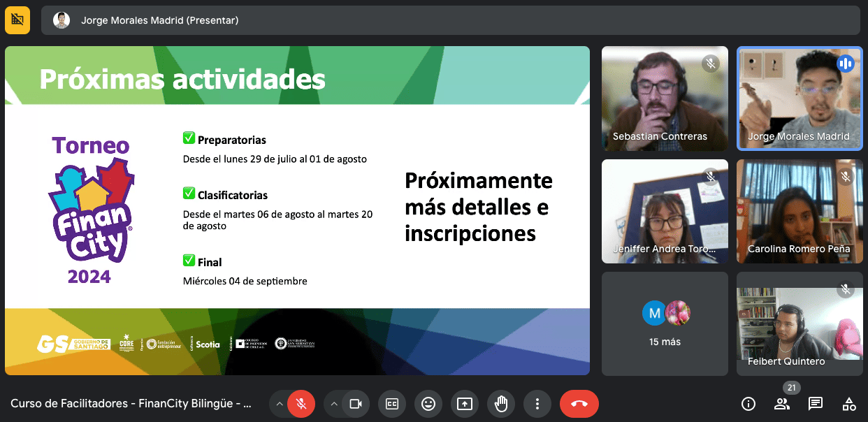This screenshot has height=422, width=868.
Task: Click the muted mic icon on Feibert Quintero
Action: click(x=846, y=289)
